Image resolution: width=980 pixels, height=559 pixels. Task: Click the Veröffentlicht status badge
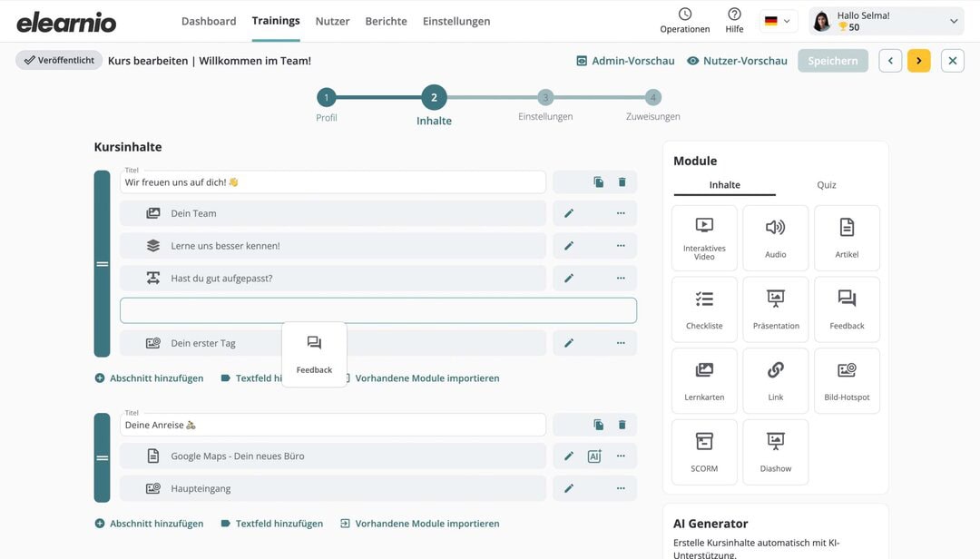(59, 60)
